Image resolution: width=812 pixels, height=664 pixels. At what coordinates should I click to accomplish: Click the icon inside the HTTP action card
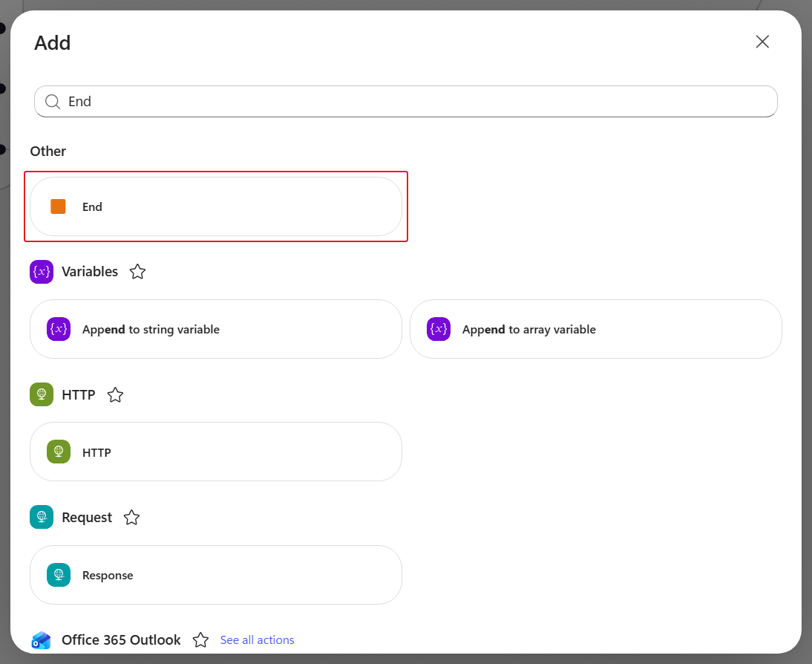(59, 452)
